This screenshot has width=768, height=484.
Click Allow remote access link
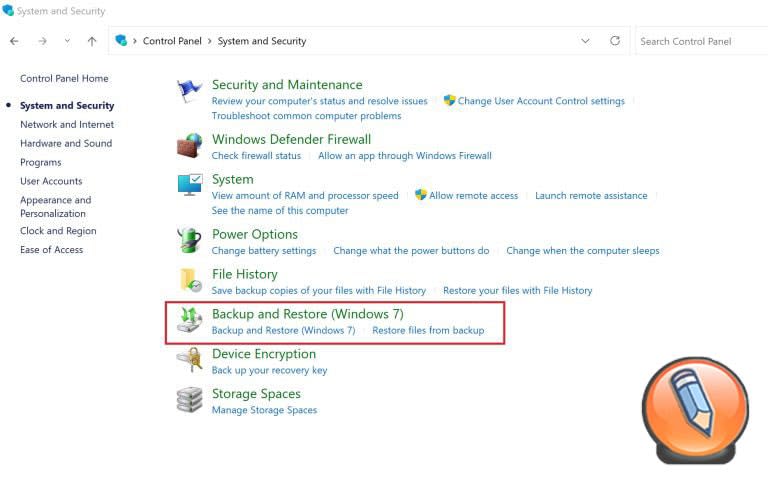[474, 195]
